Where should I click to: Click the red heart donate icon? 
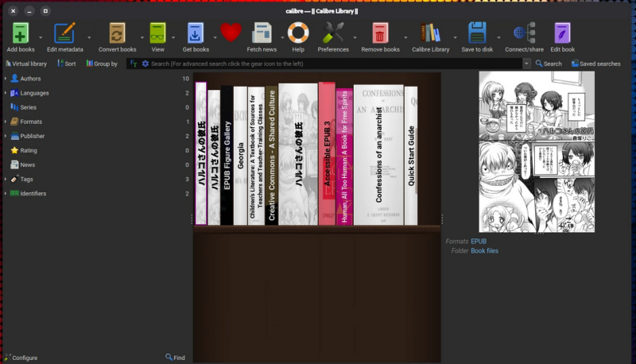(231, 33)
